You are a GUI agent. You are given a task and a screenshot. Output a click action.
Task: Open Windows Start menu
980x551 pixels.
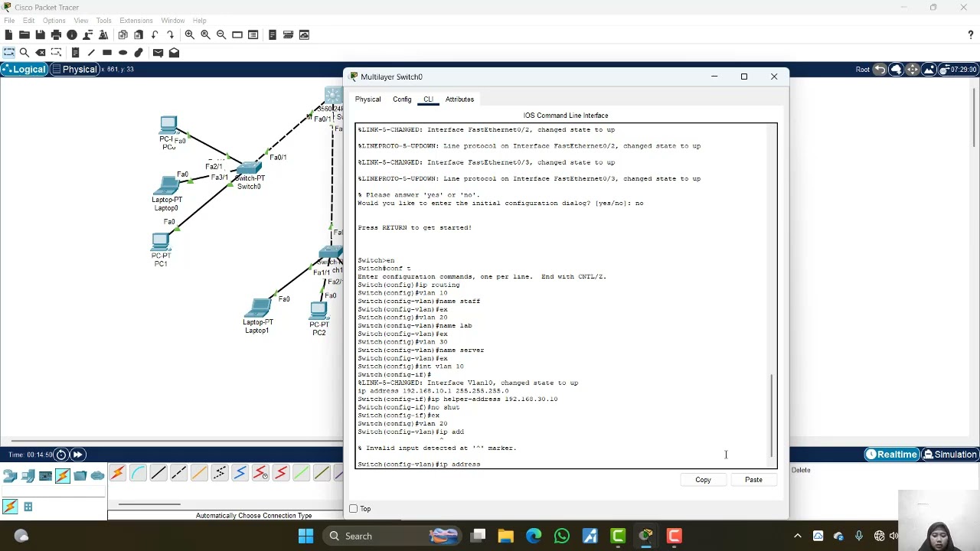[305, 536]
